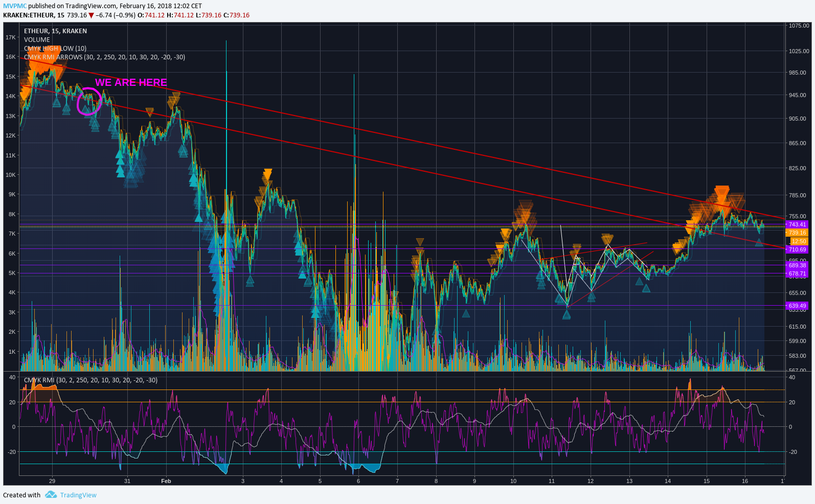Click the 'CMYK RMI (30, 2, 250...)' lower pane label
Viewport: 815px width, 504px height.
(x=90, y=380)
